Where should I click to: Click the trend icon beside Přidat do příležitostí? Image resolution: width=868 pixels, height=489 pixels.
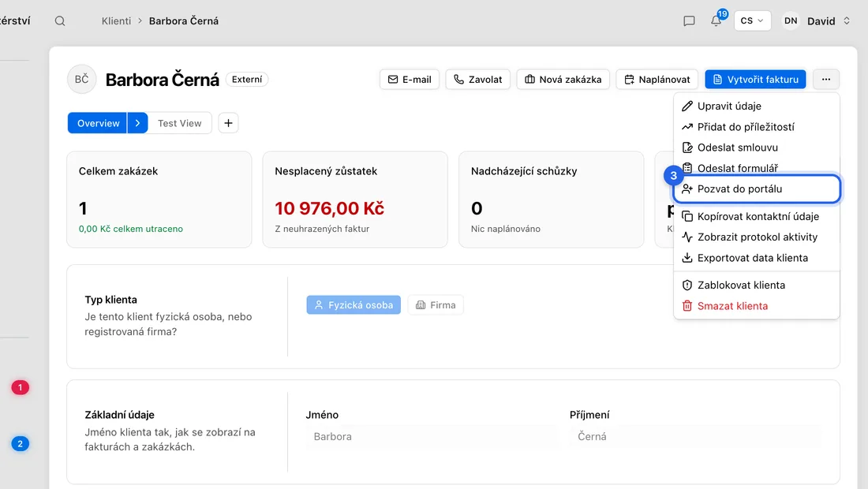687,127
